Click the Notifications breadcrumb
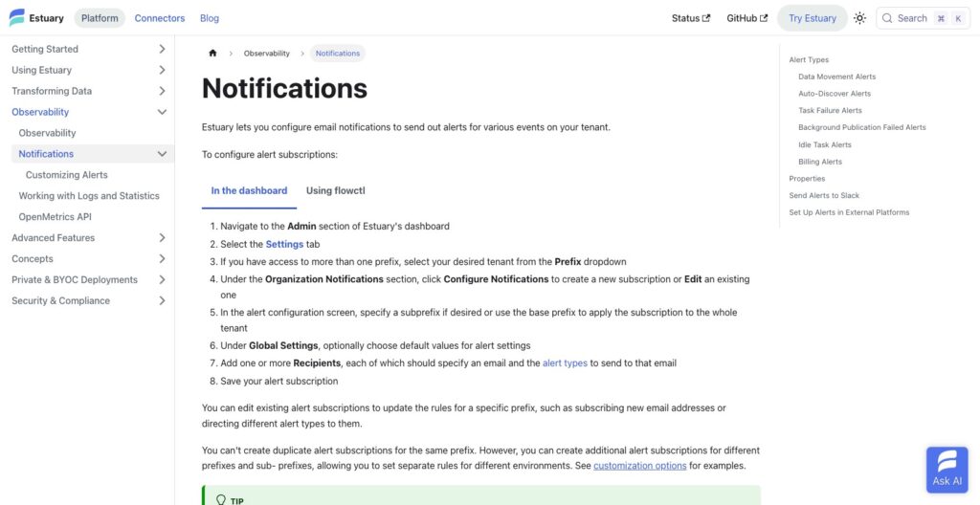Viewport: 980px width, 505px height. [338, 54]
